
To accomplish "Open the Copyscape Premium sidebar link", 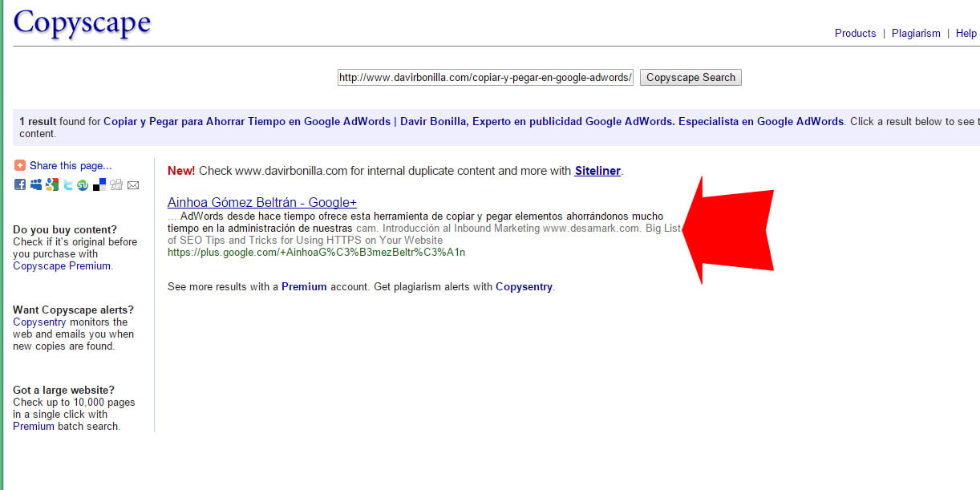I will coord(62,265).
